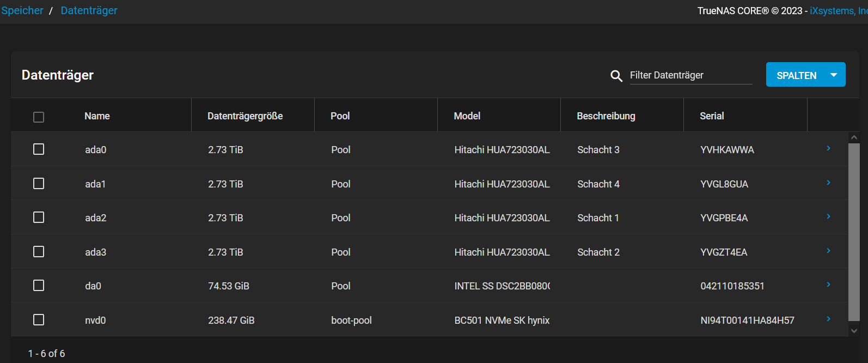Sort by Datenträgergröße column header
The width and height of the screenshot is (868, 363).
pyautogui.click(x=245, y=116)
